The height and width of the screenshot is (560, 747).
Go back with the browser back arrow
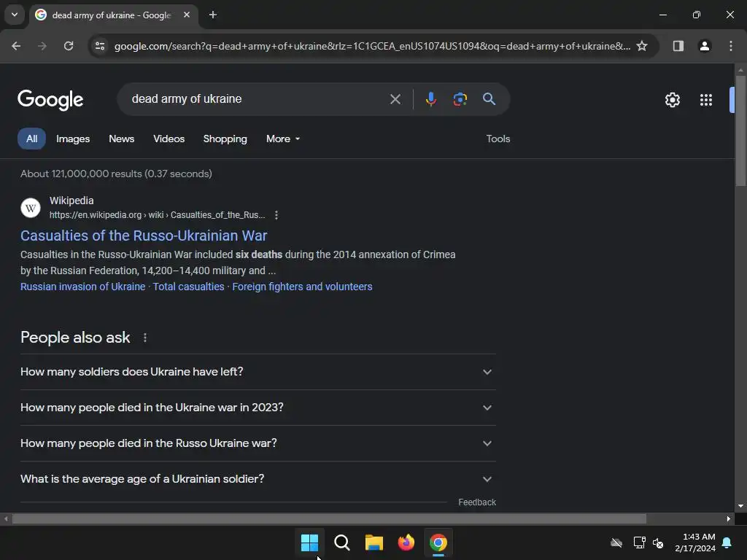pos(16,46)
